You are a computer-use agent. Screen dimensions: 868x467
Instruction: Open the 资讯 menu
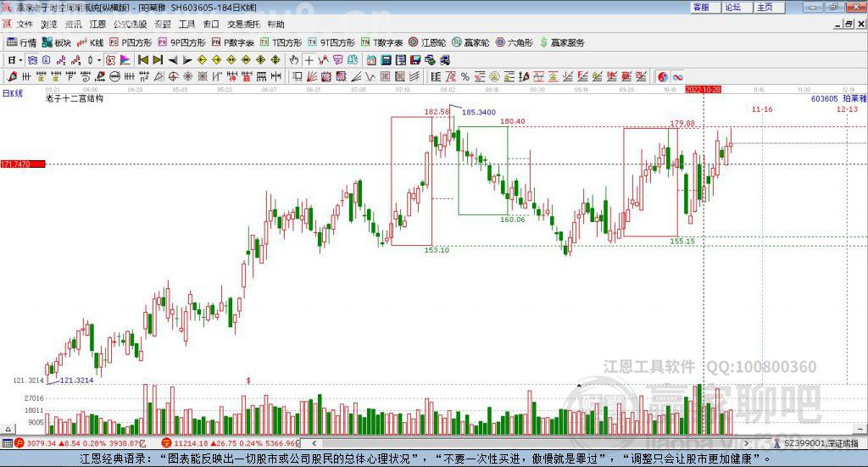(73, 25)
